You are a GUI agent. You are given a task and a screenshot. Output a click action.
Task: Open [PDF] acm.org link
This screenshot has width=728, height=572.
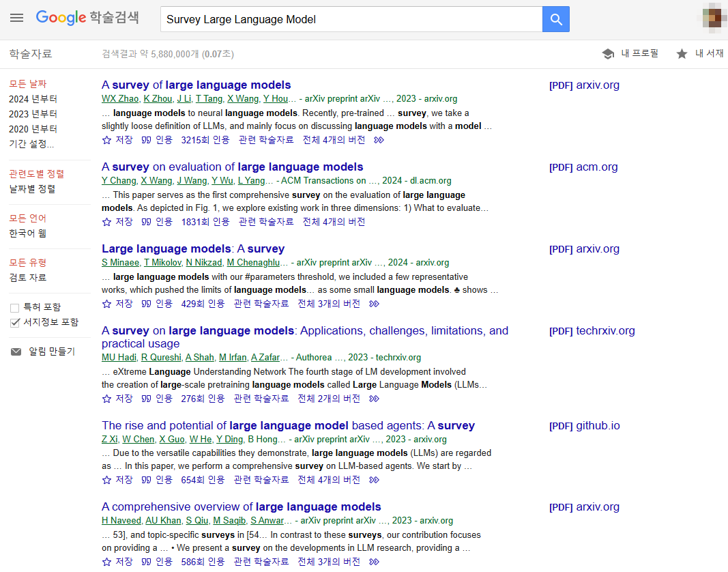pos(583,167)
